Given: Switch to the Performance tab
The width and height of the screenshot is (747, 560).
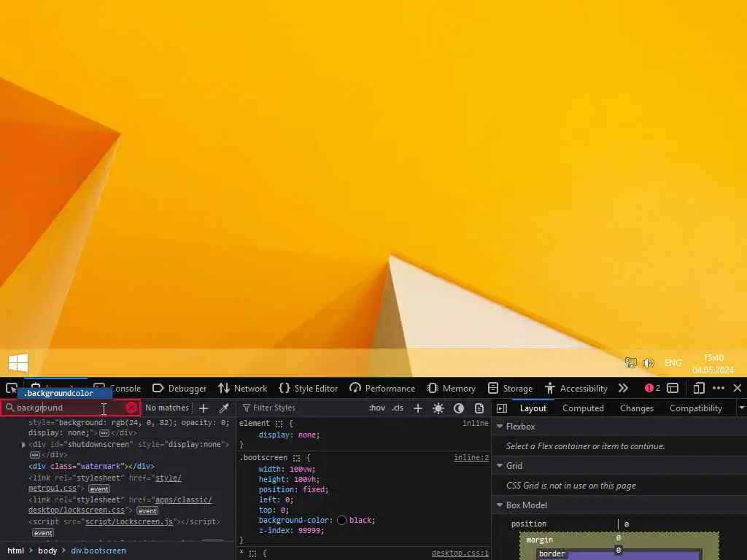Looking at the screenshot, I should point(382,388).
